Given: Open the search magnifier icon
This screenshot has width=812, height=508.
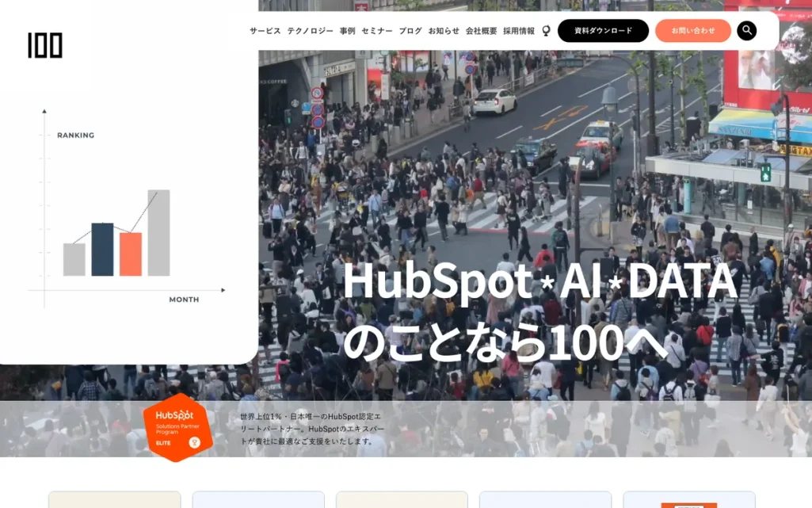Looking at the screenshot, I should click(x=747, y=31).
